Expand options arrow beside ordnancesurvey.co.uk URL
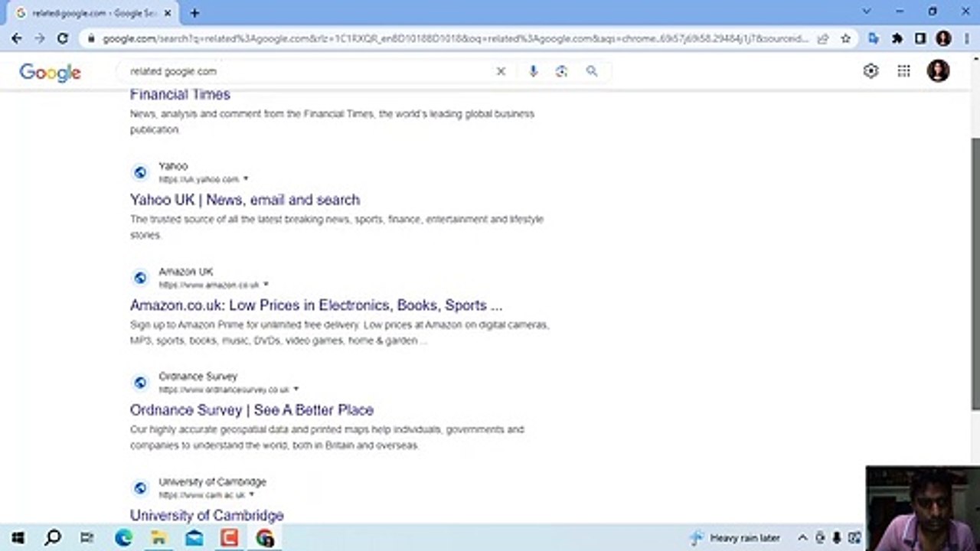980x551 pixels. click(296, 390)
